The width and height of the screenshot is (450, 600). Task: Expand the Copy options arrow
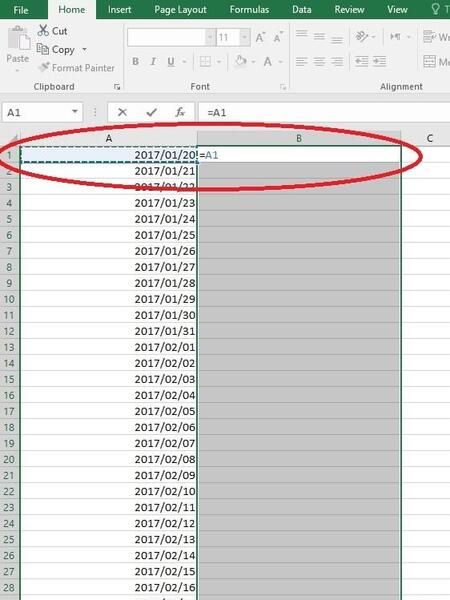click(x=85, y=49)
